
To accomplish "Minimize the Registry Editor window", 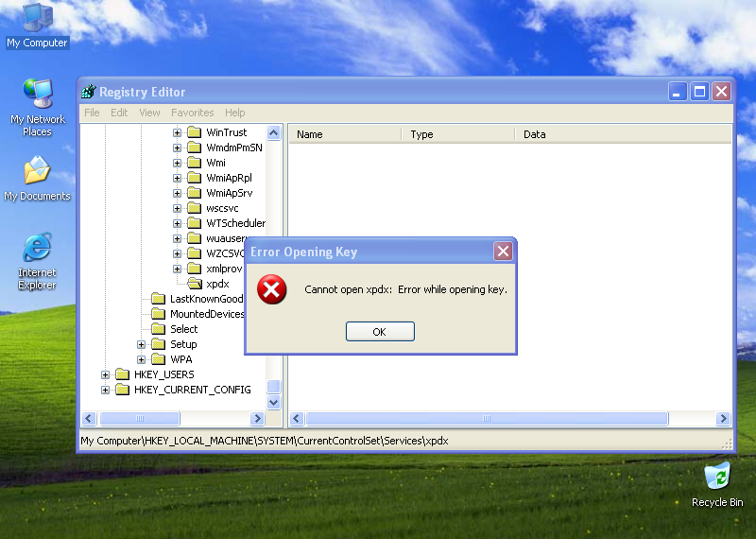I will (x=677, y=91).
